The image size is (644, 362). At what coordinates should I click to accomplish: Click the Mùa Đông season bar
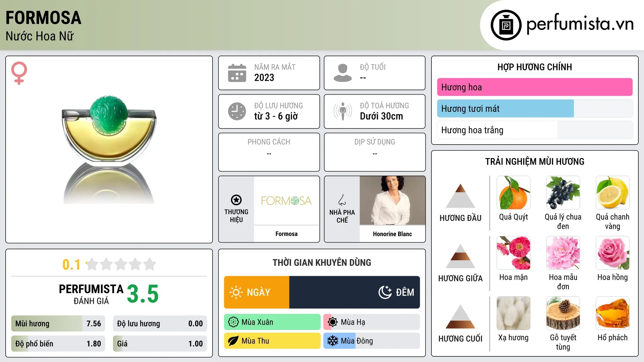tap(372, 341)
